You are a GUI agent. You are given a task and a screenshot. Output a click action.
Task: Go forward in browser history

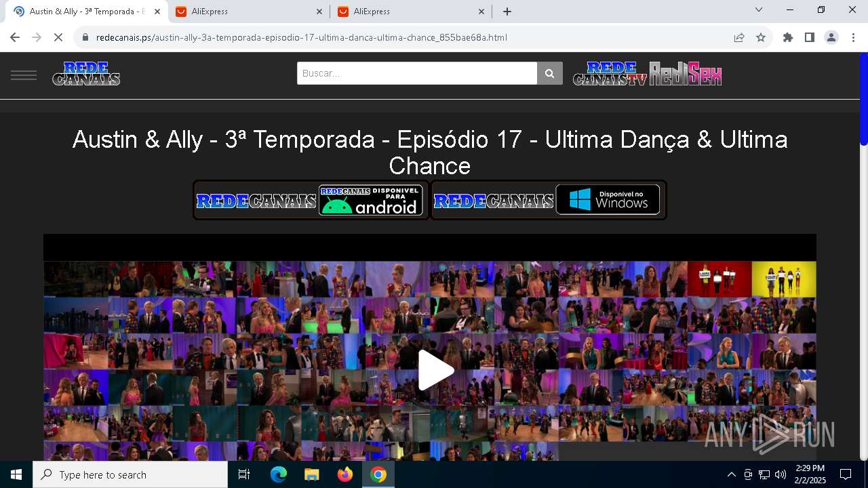click(37, 37)
